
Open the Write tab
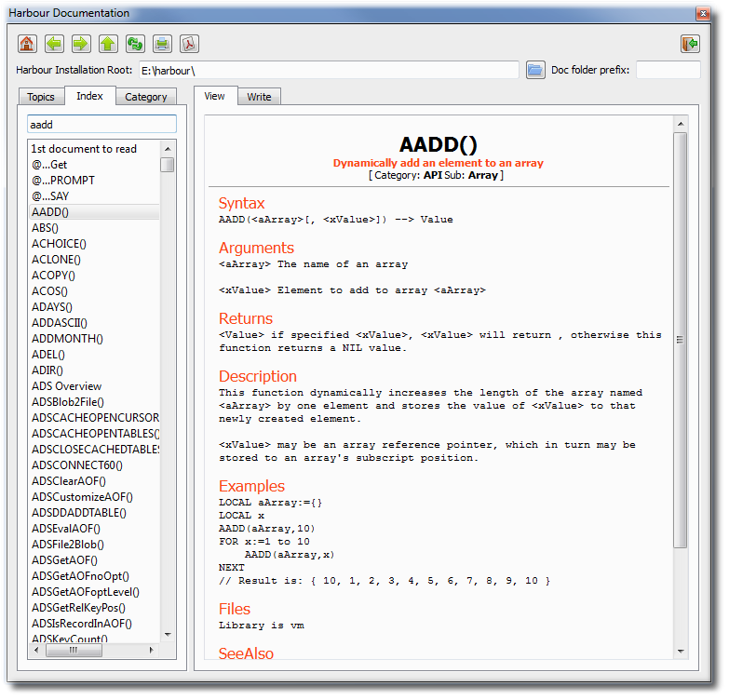click(x=259, y=97)
